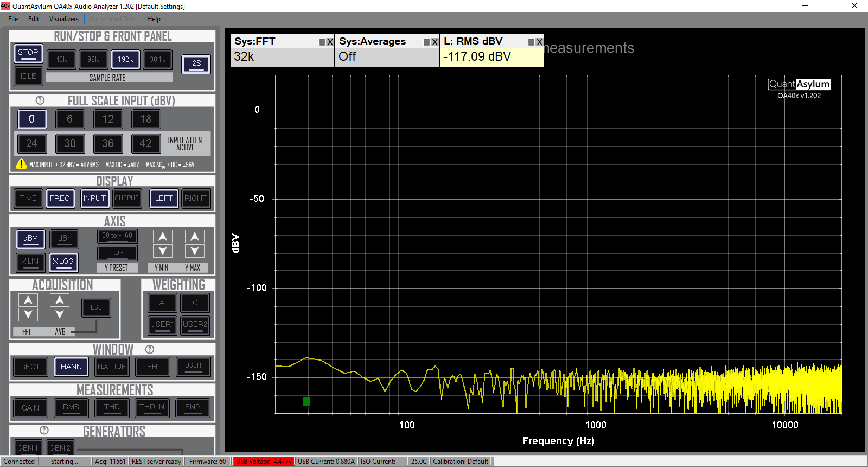The width and height of the screenshot is (868, 467).
Task: Increase FFT size with the up arrow
Action: [x=28, y=300]
